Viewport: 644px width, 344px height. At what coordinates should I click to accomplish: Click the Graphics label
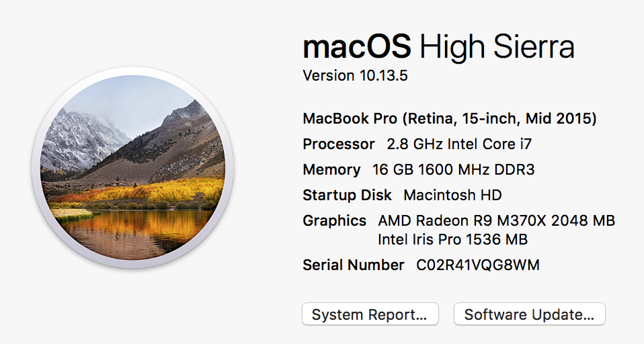point(334,220)
